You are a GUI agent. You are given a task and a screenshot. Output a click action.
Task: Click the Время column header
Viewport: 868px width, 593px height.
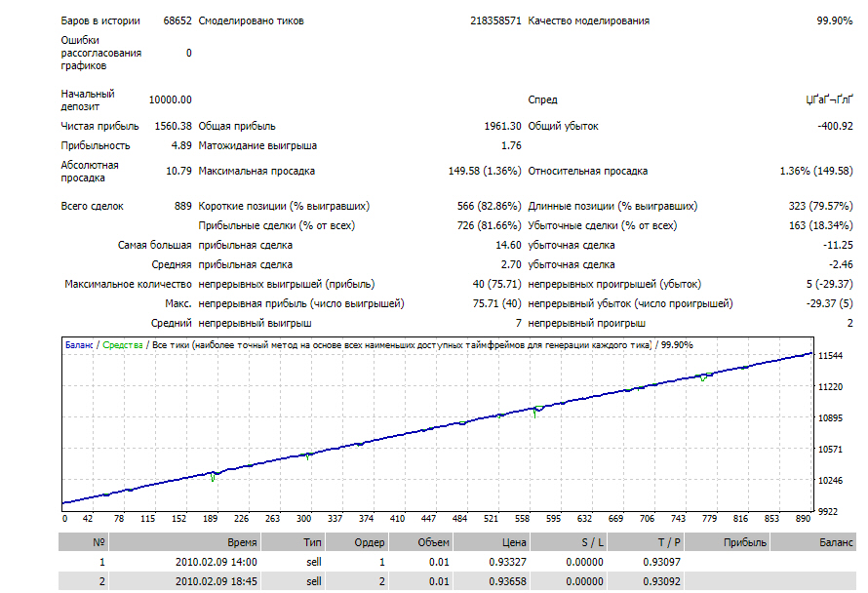pyautogui.click(x=185, y=542)
